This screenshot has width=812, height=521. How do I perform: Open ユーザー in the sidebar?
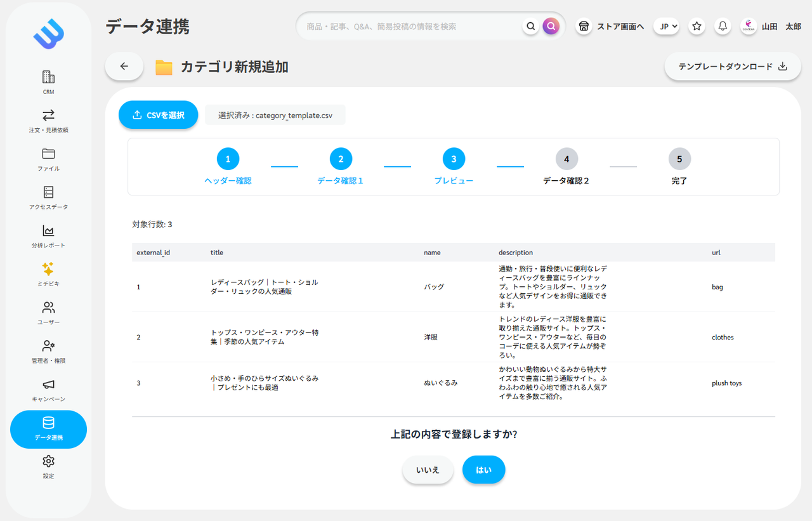pos(48,313)
